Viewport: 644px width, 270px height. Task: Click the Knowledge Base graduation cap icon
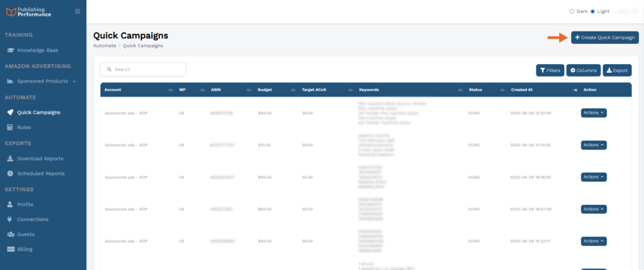click(10, 50)
